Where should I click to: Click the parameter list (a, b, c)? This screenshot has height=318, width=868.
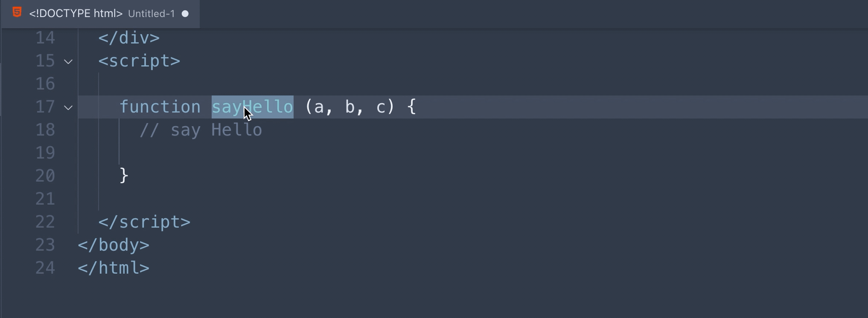pyautogui.click(x=350, y=107)
